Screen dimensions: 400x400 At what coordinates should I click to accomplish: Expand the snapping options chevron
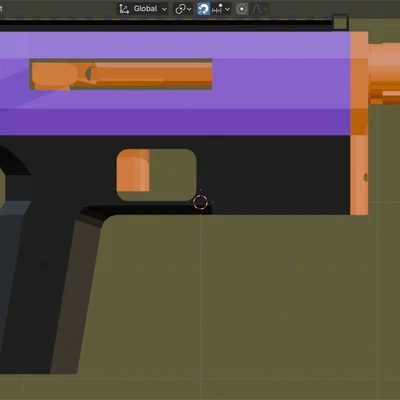227,9
